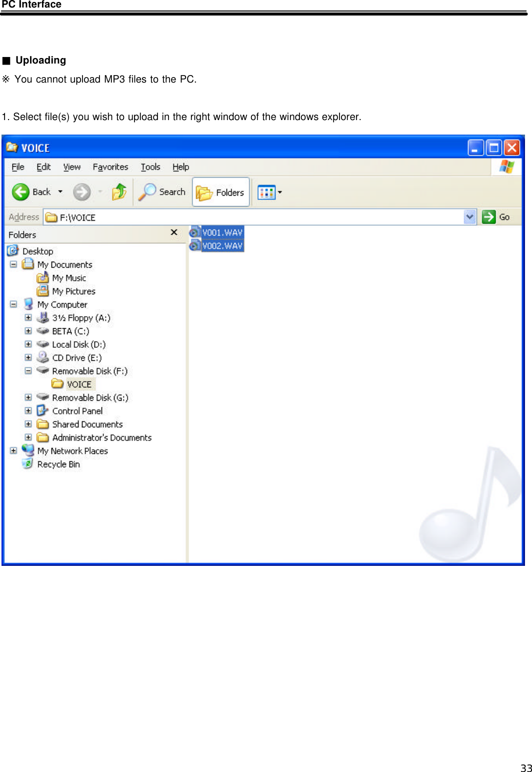Expand the BETA (C:) node
The height and width of the screenshot is (772, 532).
click(x=28, y=331)
